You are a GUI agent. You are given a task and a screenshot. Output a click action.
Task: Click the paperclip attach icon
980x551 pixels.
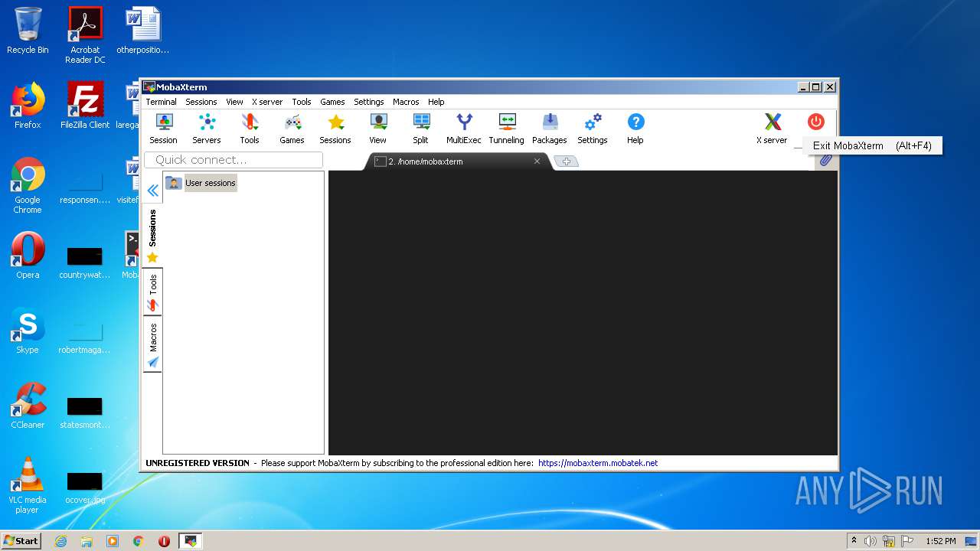[x=825, y=161]
